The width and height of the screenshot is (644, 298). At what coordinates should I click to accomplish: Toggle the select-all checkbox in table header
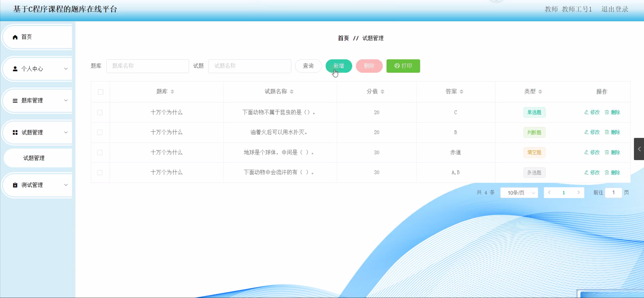[x=100, y=92]
